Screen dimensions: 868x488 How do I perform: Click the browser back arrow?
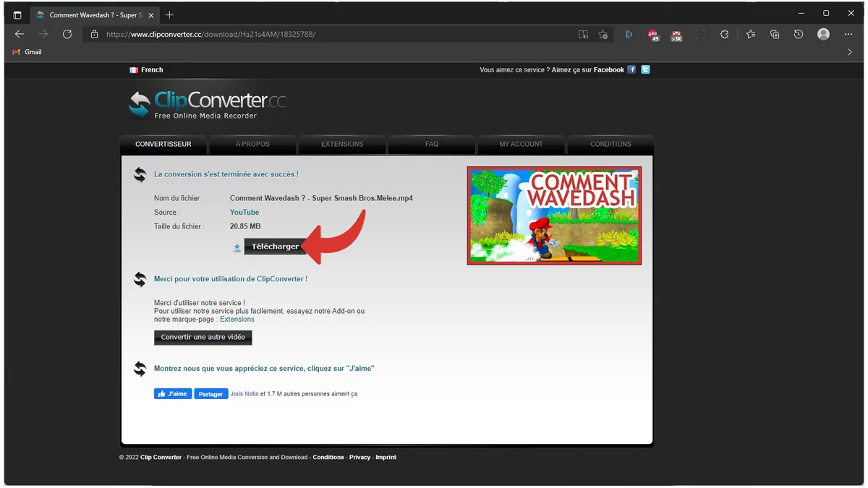pyautogui.click(x=20, y=34)
